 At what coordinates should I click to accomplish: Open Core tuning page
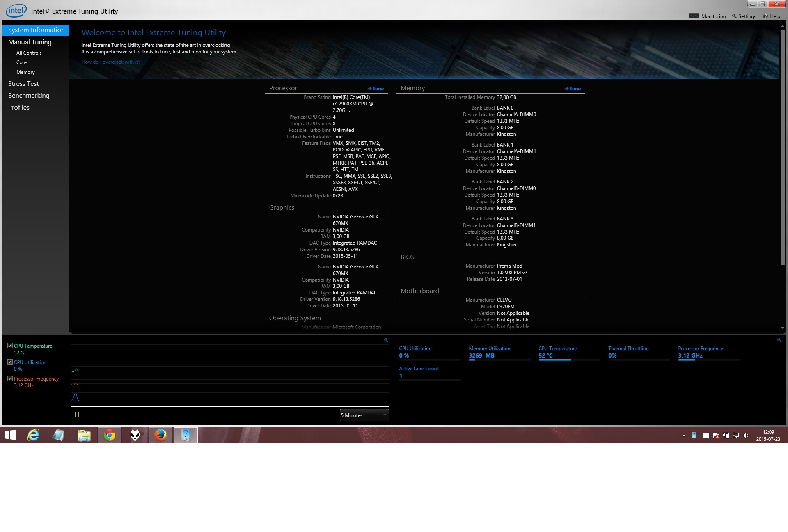(22, 62)
